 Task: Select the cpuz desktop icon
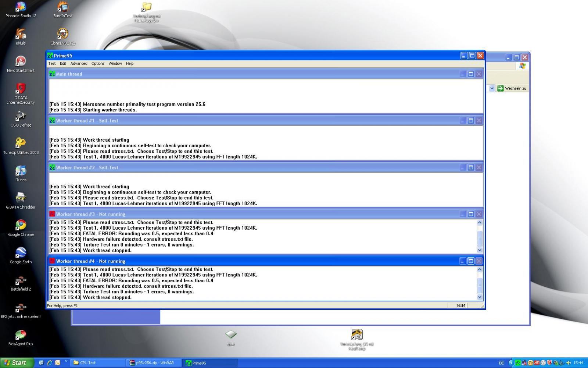click(231, 337)
